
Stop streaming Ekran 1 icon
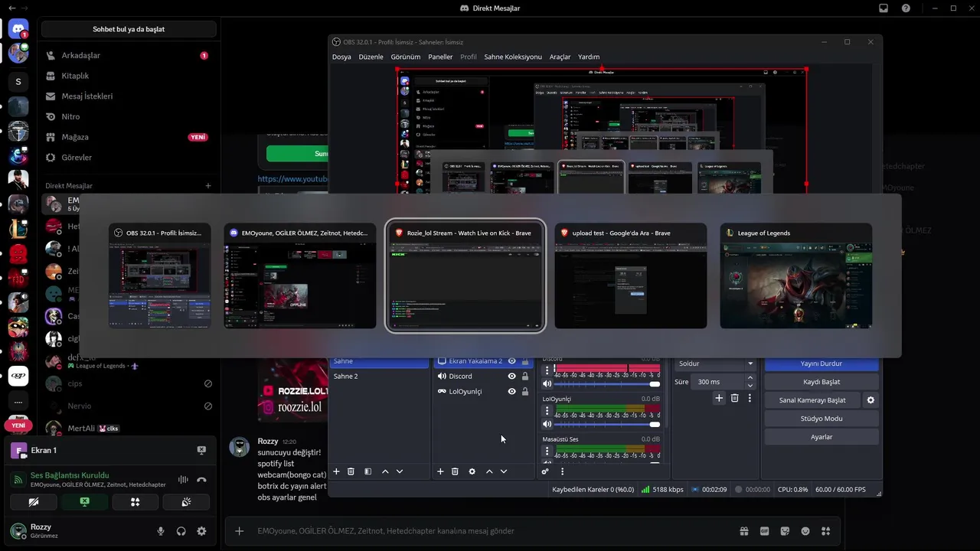(201, 450)
